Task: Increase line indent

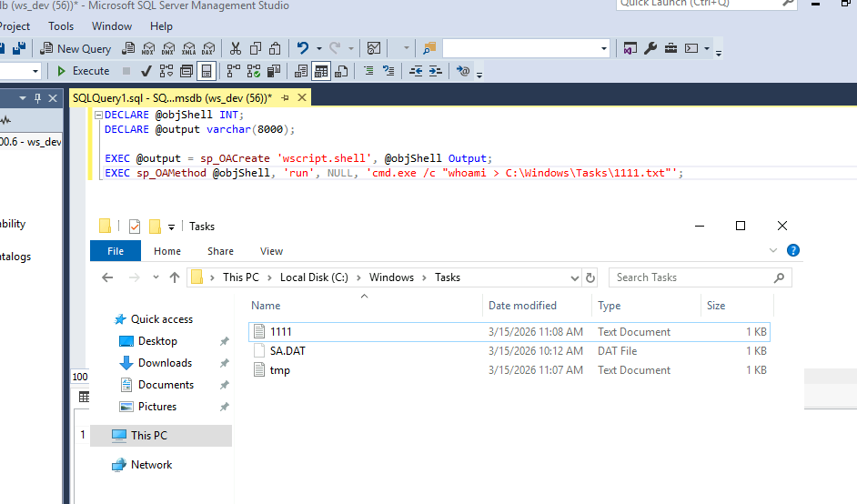Action: coord(436,71)
